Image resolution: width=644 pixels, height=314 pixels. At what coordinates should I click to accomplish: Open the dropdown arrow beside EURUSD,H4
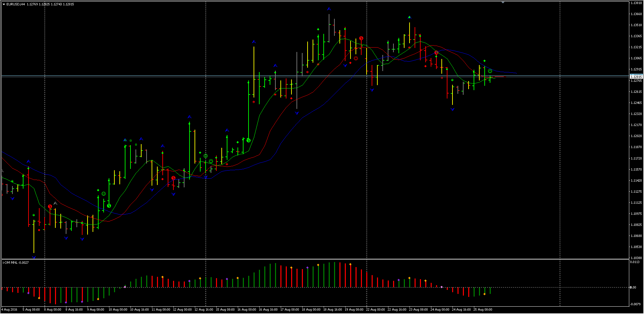pos(4,4)
